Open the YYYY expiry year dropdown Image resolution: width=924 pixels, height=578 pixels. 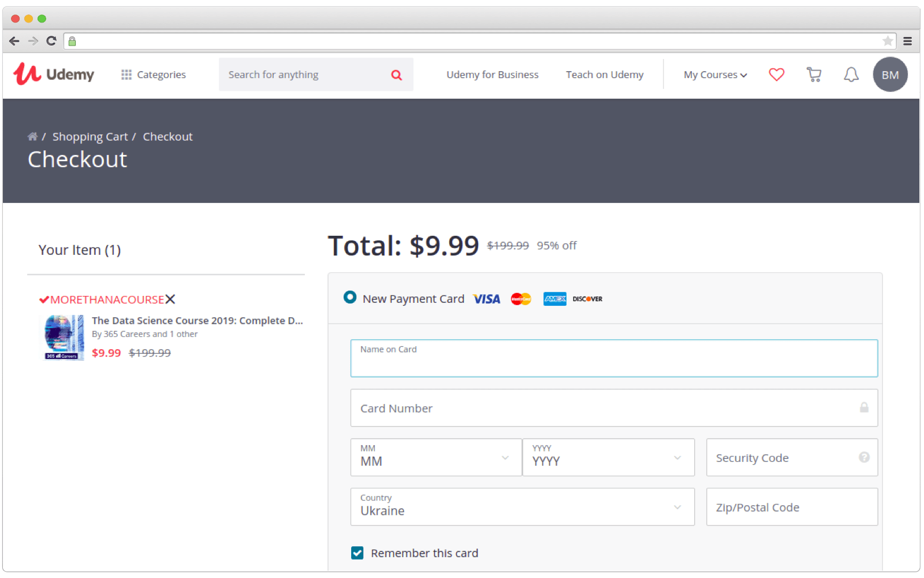[x=608, y=457]
